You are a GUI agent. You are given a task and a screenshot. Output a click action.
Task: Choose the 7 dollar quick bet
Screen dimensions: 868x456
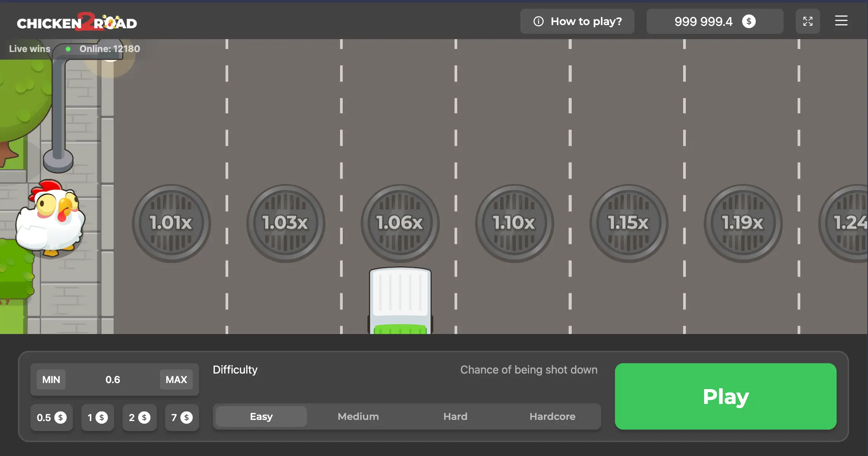point(182,418)
